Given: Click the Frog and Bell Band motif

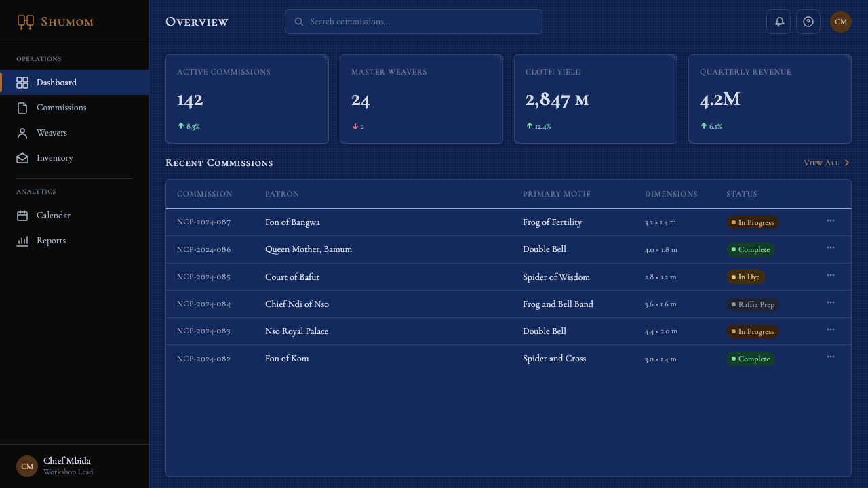Looking at the screenshot, I should (558, 304).
